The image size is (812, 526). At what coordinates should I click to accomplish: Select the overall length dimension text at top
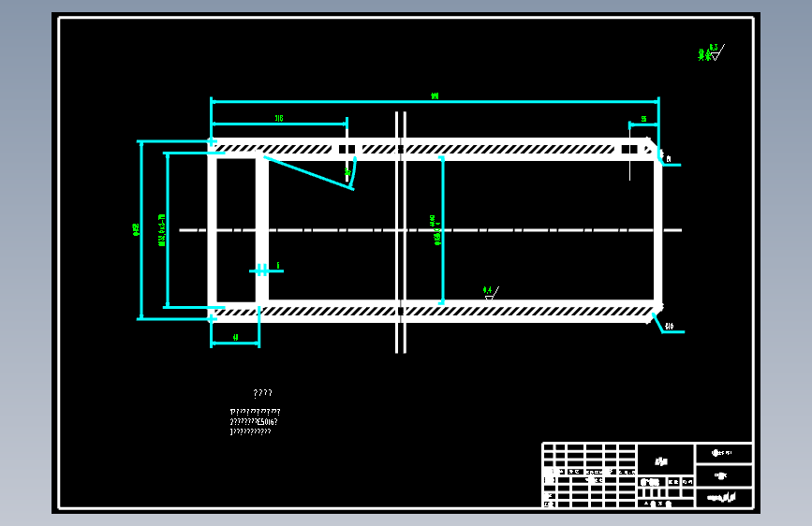click(435, 95)
